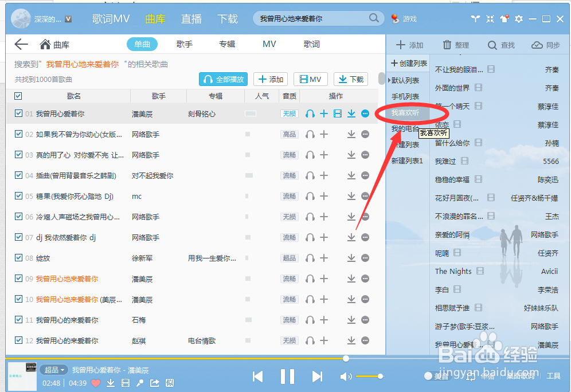Open the user account dropdown arrow
The image size is (571, 392).
click(68, 19)
